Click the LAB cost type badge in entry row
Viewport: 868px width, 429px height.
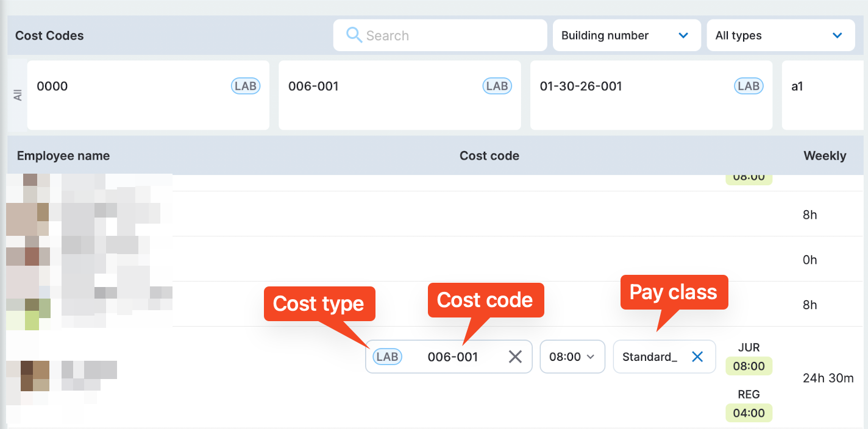click(x=387, y=356)
